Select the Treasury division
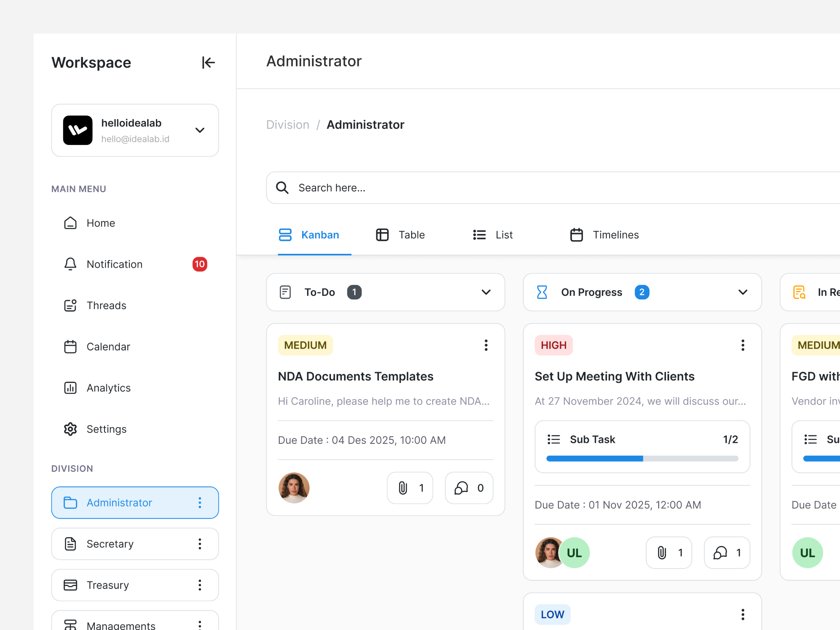Image resolution: width=840 pixels, height=630 pixels. pyautogui.click(x=135, y=585)
